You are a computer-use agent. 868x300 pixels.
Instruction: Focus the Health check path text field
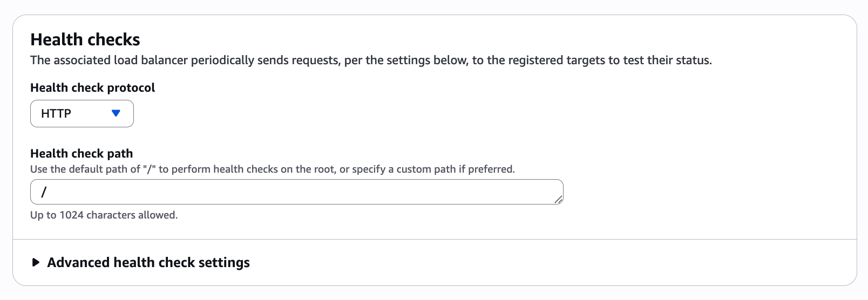(296, 192)
